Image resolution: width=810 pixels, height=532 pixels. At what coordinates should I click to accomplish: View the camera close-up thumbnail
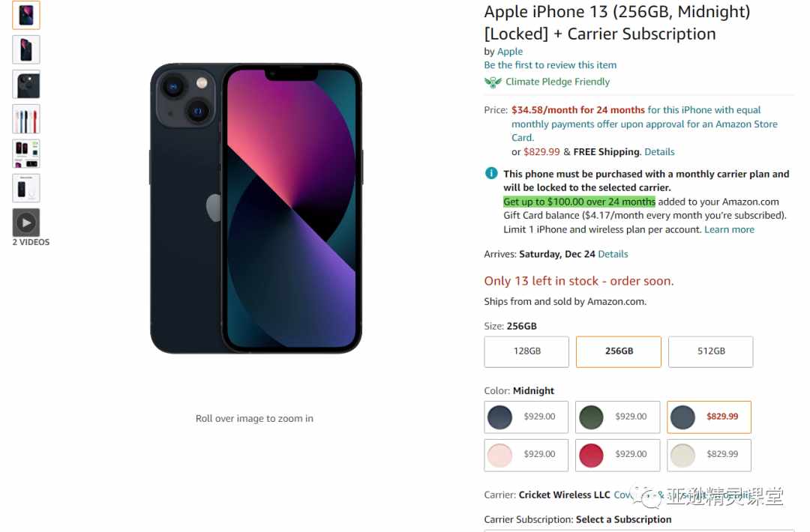tap(25, 84)
